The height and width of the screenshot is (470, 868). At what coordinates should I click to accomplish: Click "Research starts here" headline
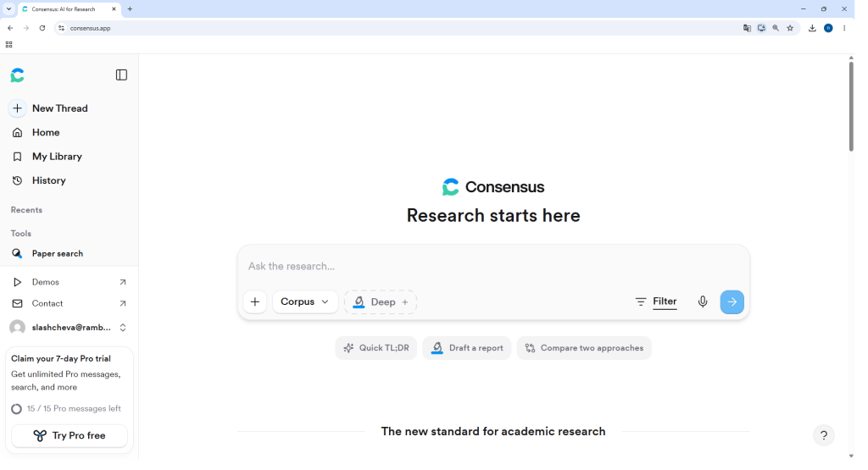(x=493, y=216)
